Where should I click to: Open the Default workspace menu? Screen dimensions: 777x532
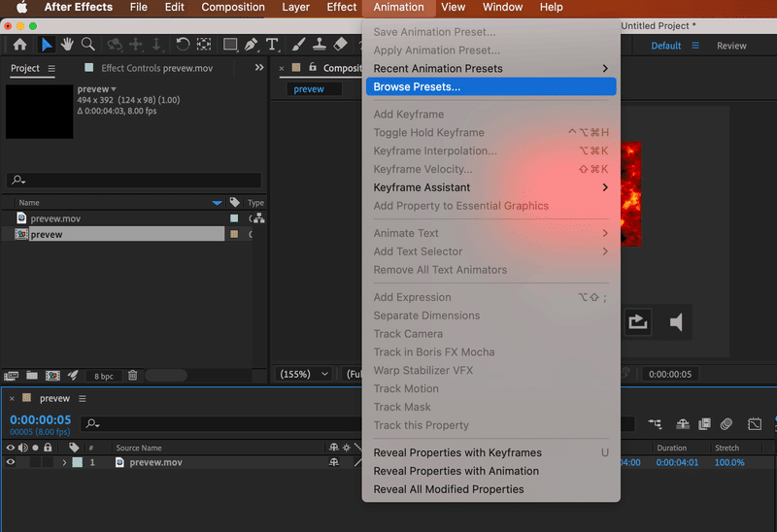coord(695,46)
